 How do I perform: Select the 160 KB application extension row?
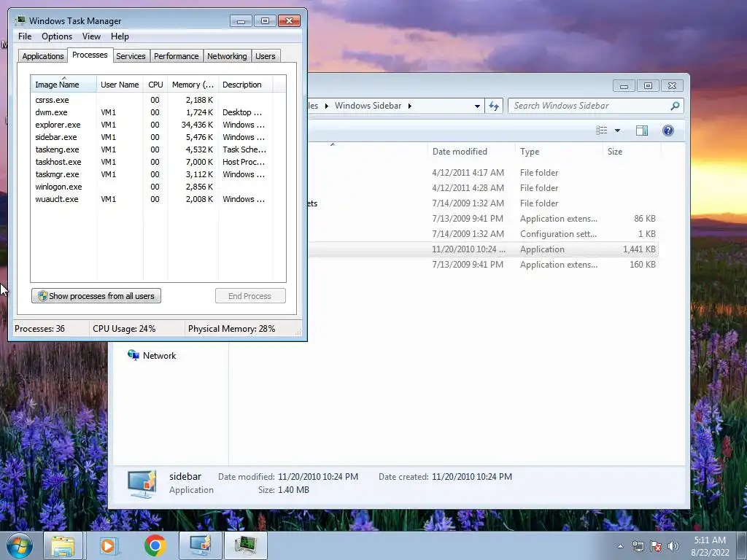click(483, 264)
